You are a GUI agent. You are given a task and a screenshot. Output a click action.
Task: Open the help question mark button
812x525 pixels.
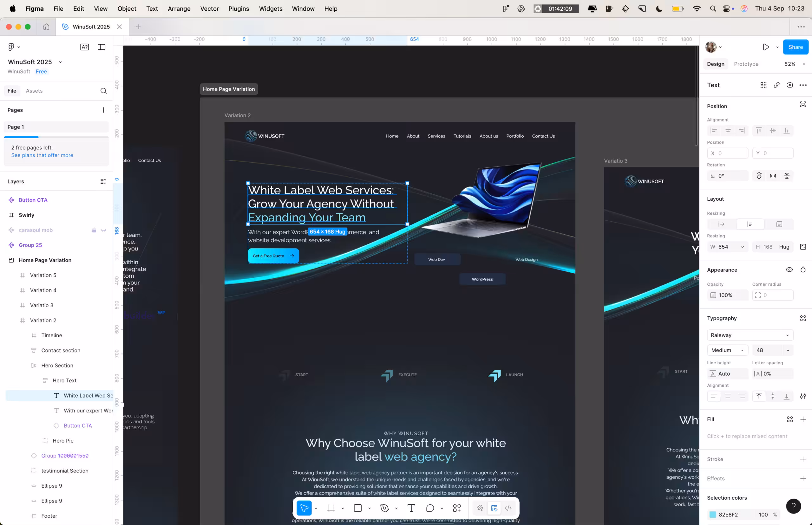(793, 506)
